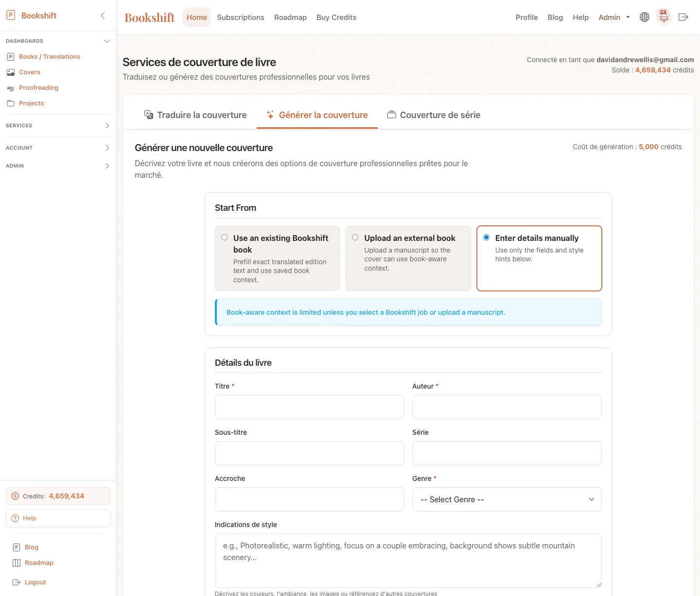Open the Select Genre dropdown
The width and height of the screenshot is (700, 596).
point(507,499)
